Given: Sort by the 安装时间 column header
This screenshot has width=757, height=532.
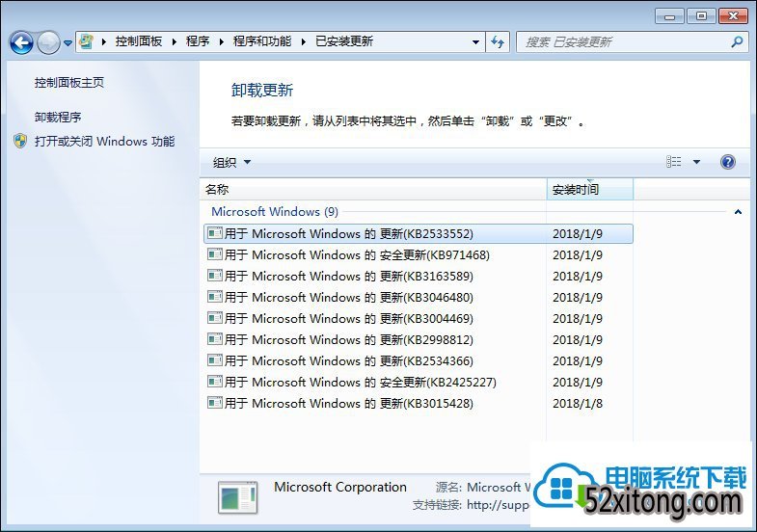Looking at the screenshot, I should [589, 190].
